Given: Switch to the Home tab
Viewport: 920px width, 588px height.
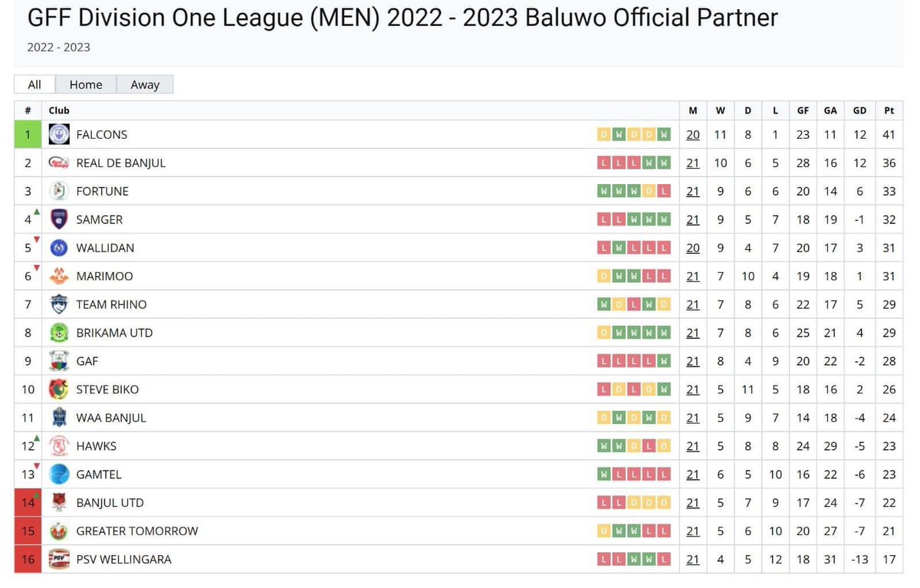Looking at the screenshot, I should click(x=85, y=84).
